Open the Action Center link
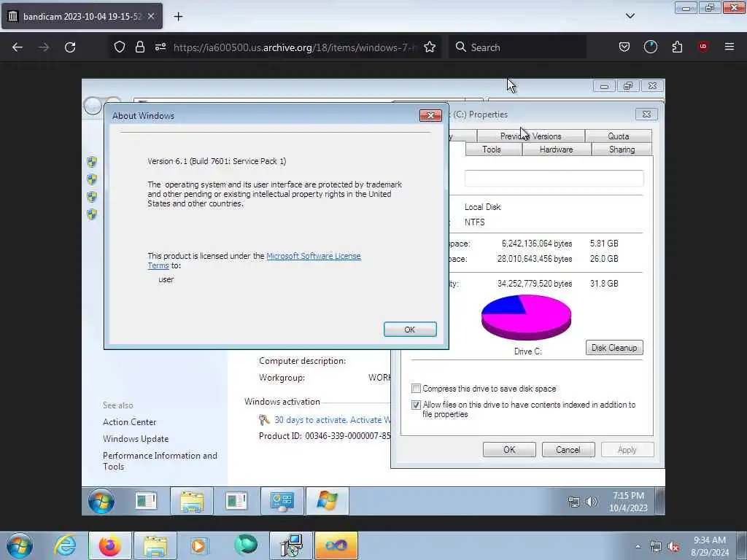The width and height of the screenshot is (747, 560). click(130, 422)
